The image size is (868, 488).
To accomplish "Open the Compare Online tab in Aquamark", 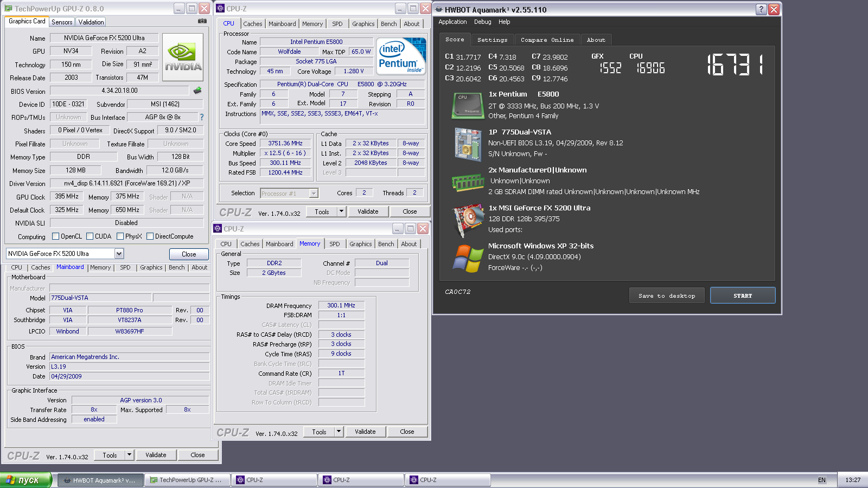I will (547, 40).
